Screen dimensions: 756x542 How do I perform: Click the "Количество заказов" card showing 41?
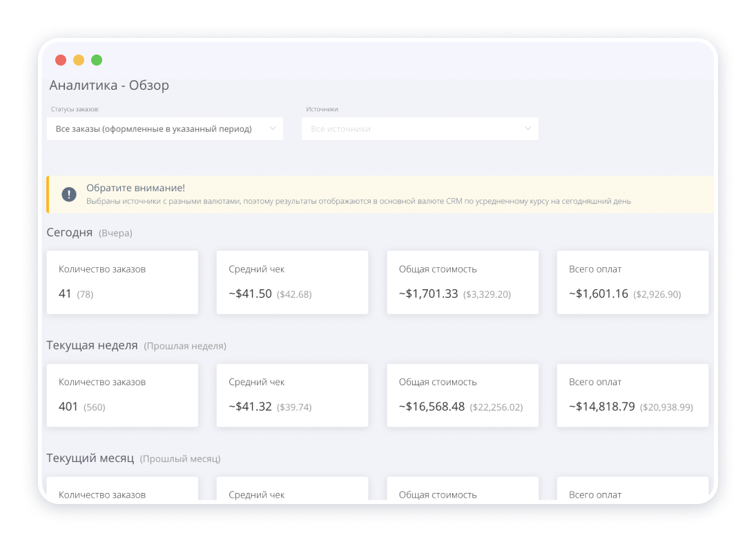click(122, 282)
